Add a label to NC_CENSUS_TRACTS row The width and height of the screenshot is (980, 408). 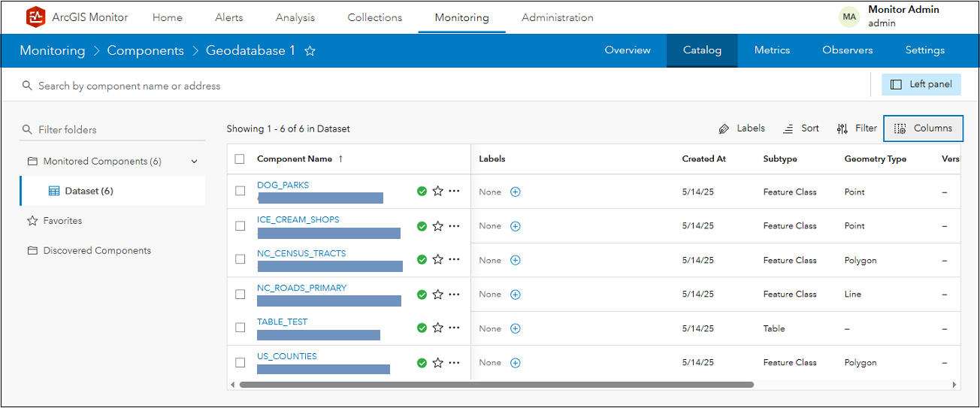(516, 260)
